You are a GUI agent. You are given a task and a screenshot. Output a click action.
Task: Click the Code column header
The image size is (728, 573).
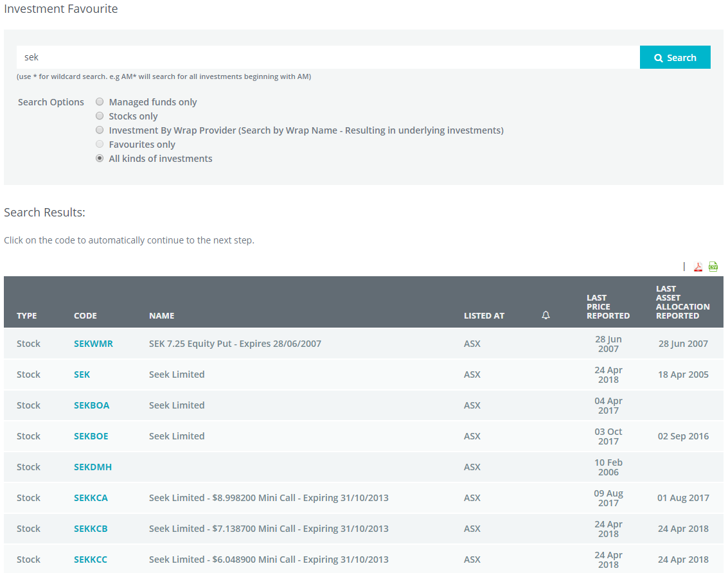[85, 315]
